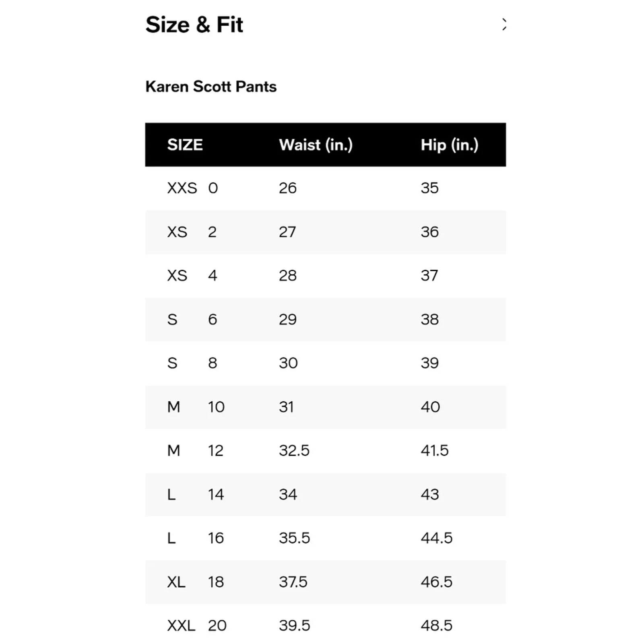Select the L 16 size row
The width and height of the screenshot is (644, 644).
pos(325,538)
